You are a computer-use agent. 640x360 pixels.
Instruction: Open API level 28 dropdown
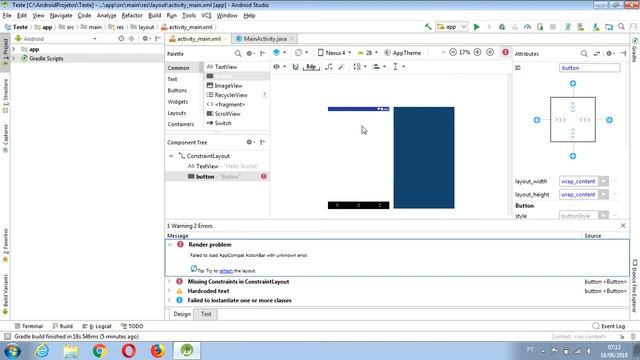tap(368, 53)
